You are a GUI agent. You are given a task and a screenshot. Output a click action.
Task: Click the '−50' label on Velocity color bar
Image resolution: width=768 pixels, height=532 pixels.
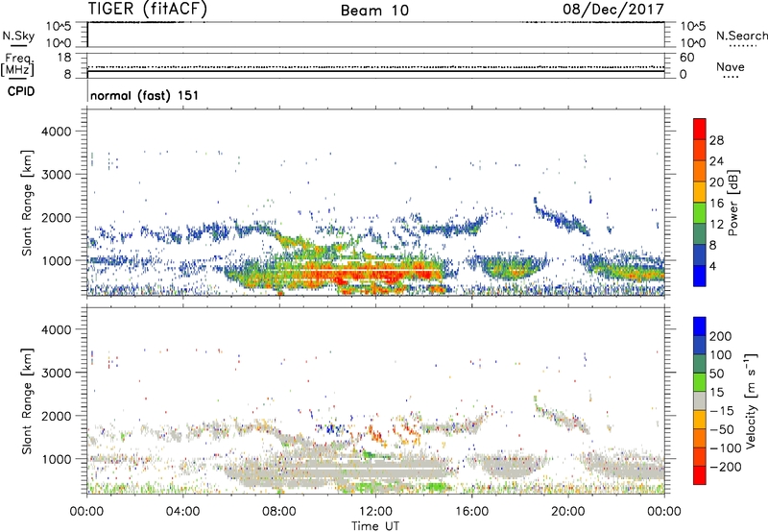721,429
